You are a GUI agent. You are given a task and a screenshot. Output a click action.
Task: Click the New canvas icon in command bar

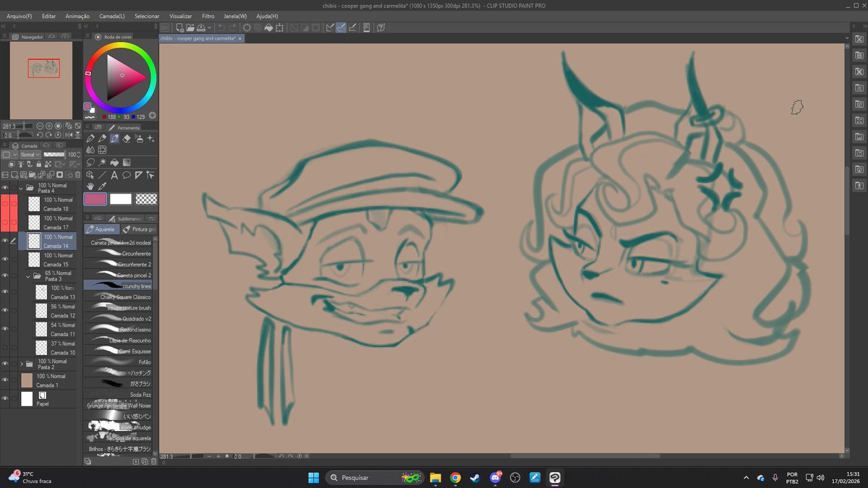tap(179, 27)
